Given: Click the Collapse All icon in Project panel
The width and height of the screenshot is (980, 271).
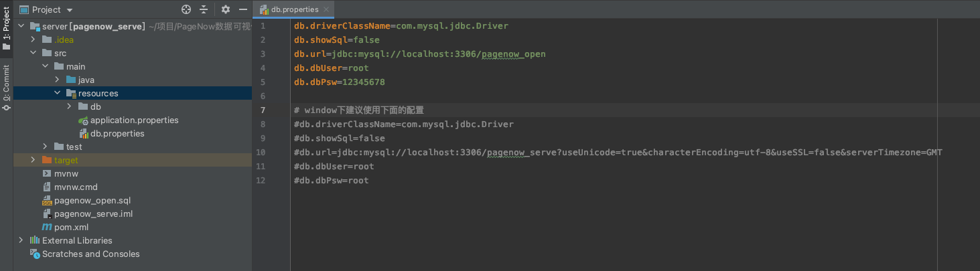Looking at the screenshot, I should point(204,9).
